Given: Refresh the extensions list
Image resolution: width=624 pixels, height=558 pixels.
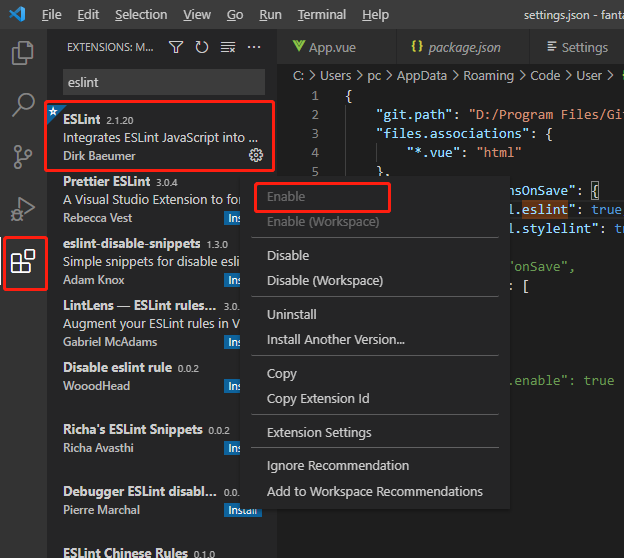Looking at the screenshot, I should click(202, 47).
